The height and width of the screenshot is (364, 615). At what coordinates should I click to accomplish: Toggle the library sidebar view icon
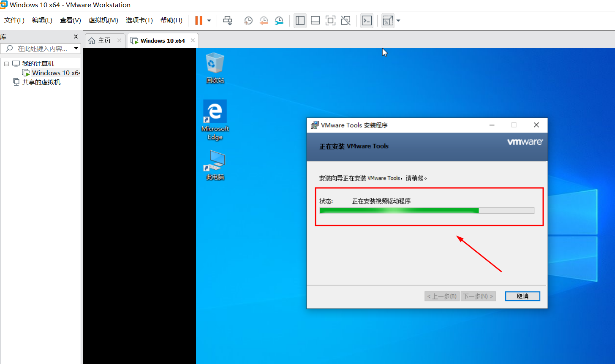coord(300,20)
